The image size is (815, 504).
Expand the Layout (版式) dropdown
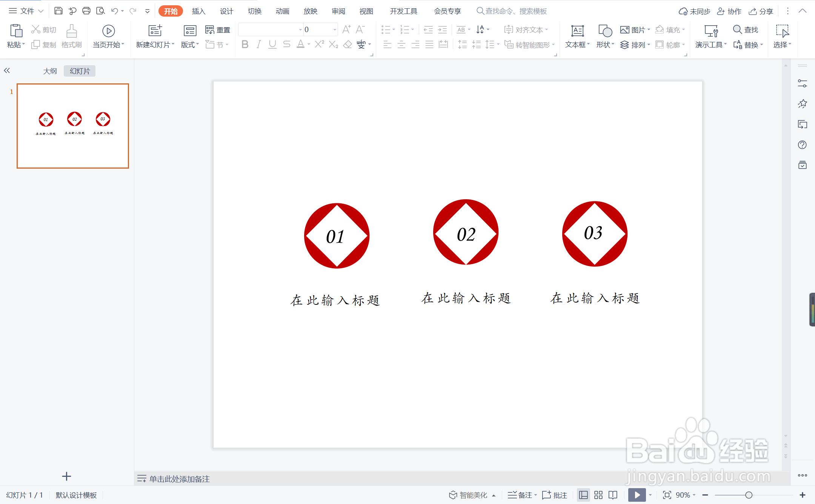coord(190,45)
